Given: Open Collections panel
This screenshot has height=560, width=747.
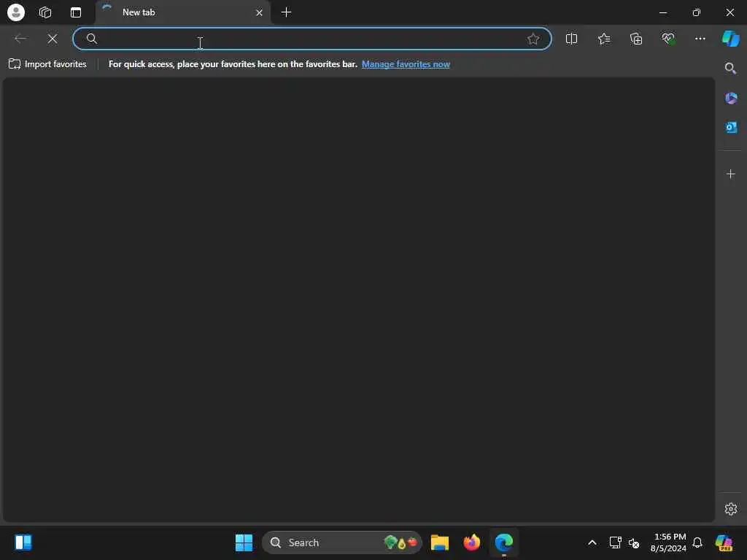Looking at the screenshot, I should click(636, 39).
